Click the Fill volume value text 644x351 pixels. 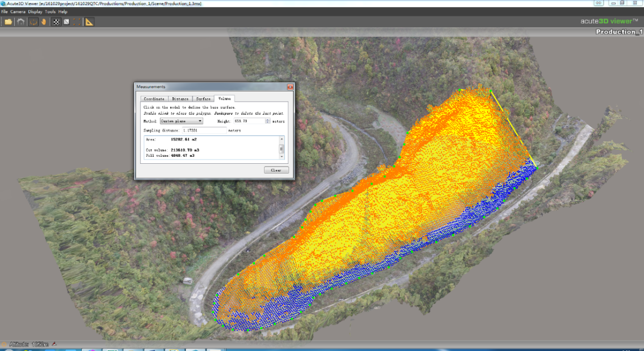183,156
